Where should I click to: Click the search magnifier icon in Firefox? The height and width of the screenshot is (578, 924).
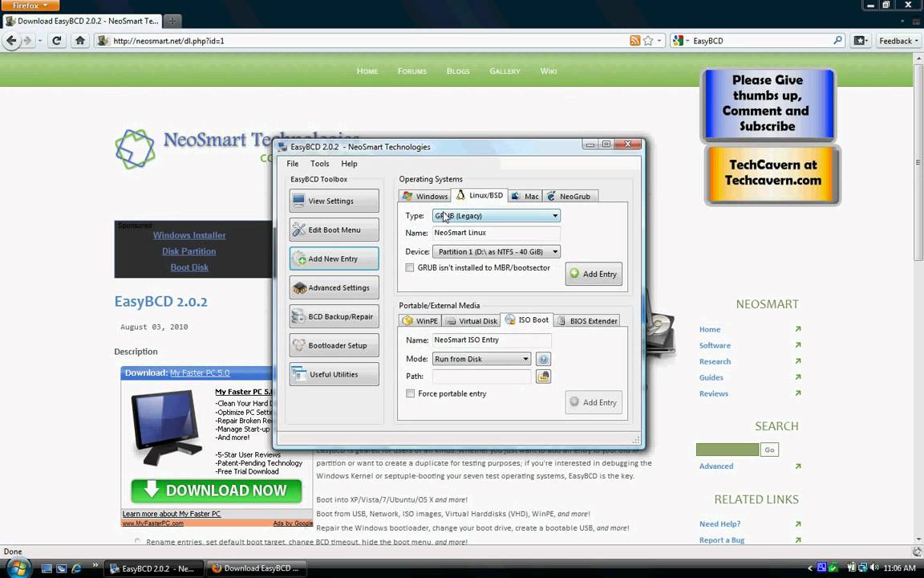[837, 41]
